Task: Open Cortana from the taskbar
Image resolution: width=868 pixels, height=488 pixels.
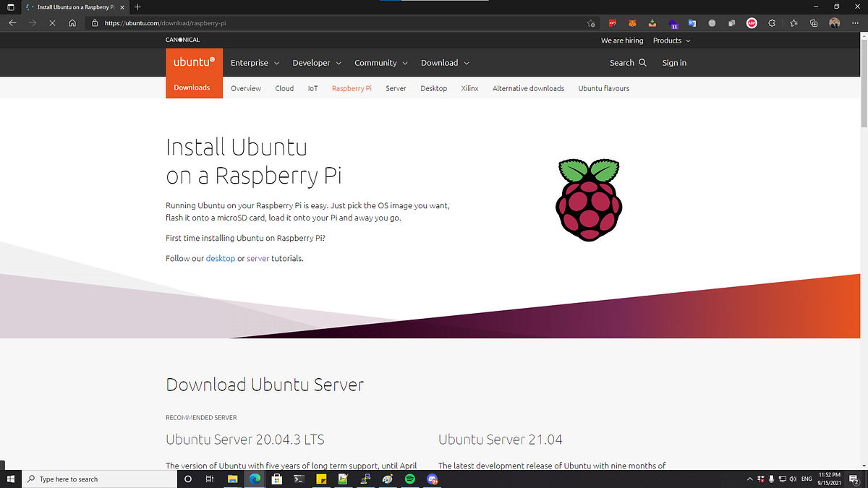Action: point(188,479)
